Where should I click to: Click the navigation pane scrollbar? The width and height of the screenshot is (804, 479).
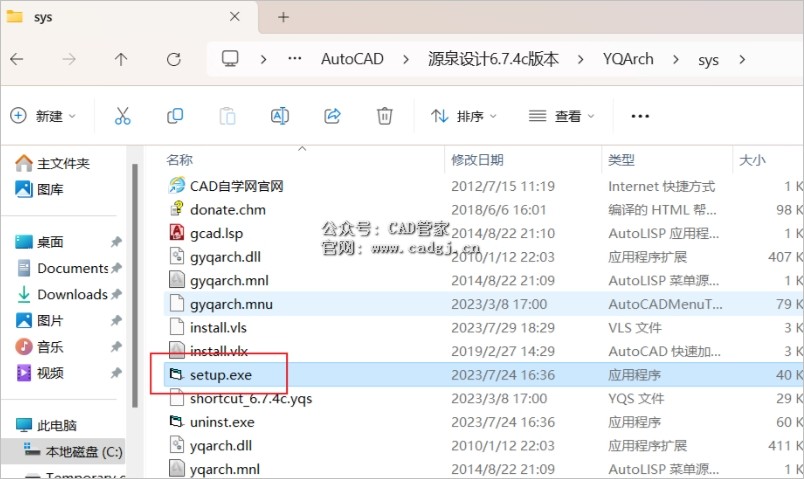point(135,286)
